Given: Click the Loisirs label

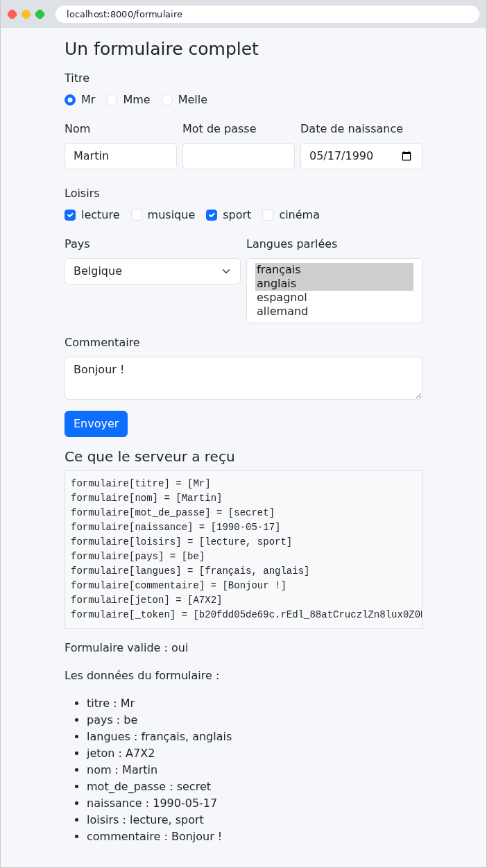Looking at the screenshot, I should point(82,194).
